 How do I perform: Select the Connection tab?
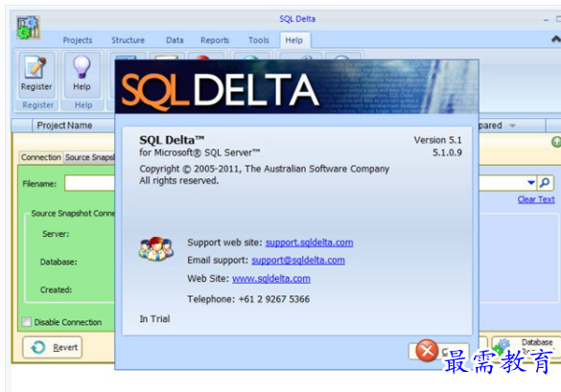pos(41,157)
